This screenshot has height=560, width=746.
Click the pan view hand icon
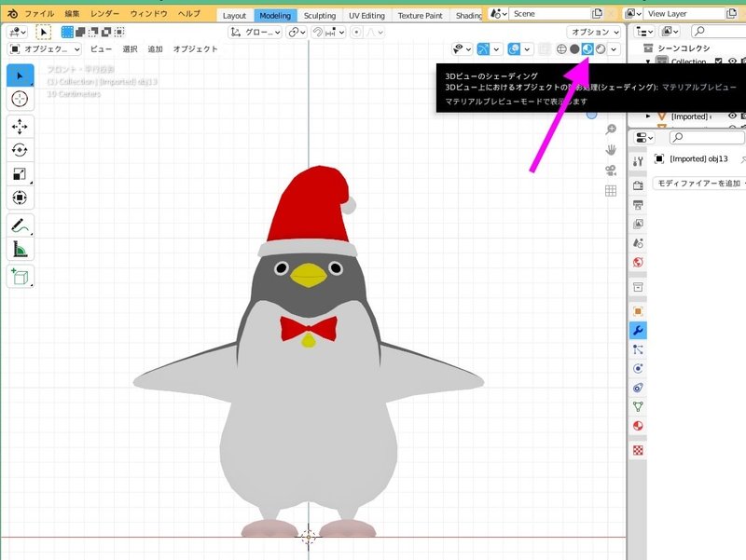point(611,150)
